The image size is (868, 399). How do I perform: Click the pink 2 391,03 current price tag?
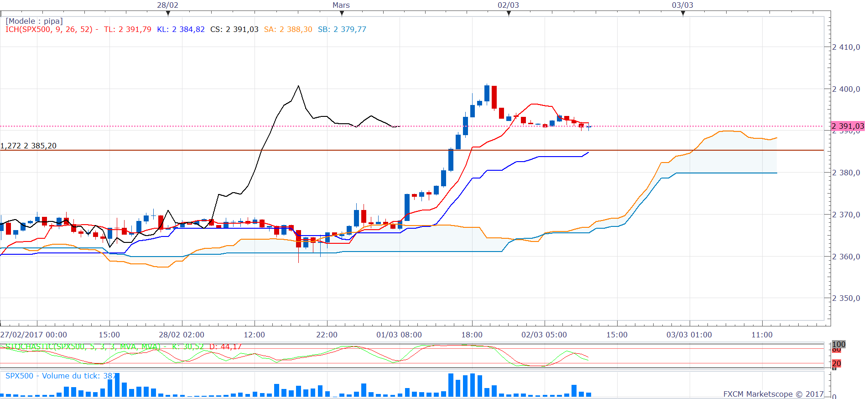847,126
